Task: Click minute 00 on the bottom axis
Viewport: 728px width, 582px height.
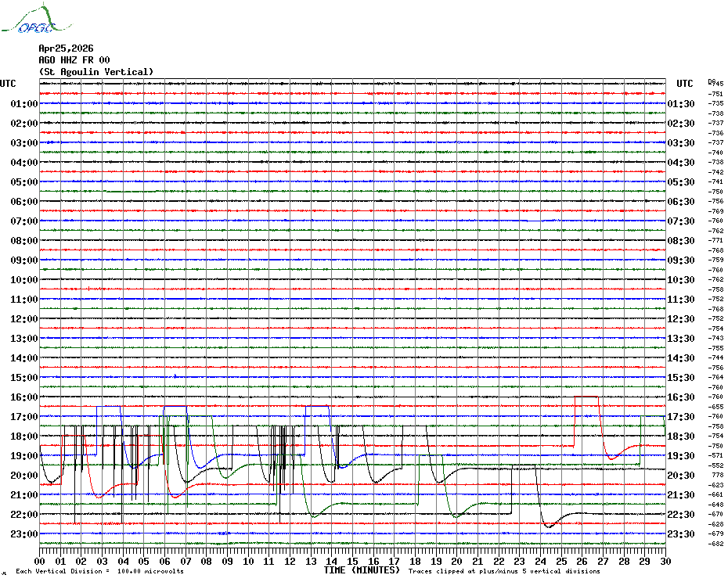Action: (x=40, y=561)
